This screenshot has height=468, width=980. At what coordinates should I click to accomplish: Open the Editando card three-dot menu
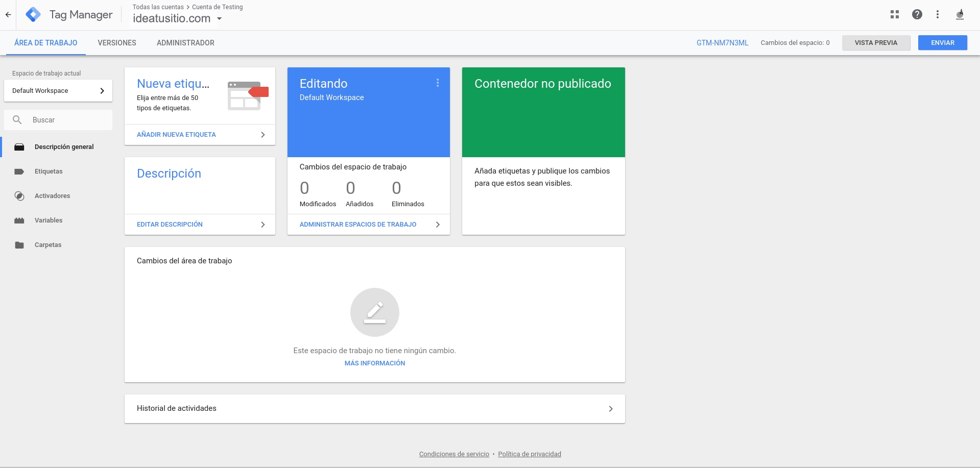437,83
